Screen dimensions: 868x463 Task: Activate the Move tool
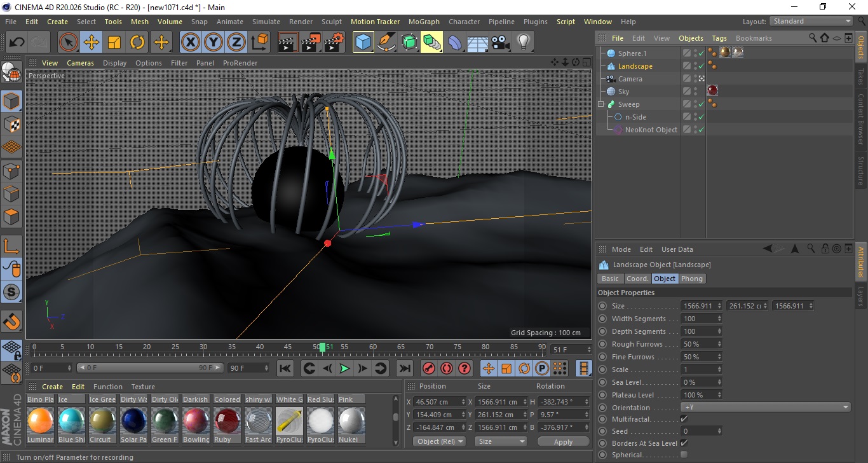point(92,43)
